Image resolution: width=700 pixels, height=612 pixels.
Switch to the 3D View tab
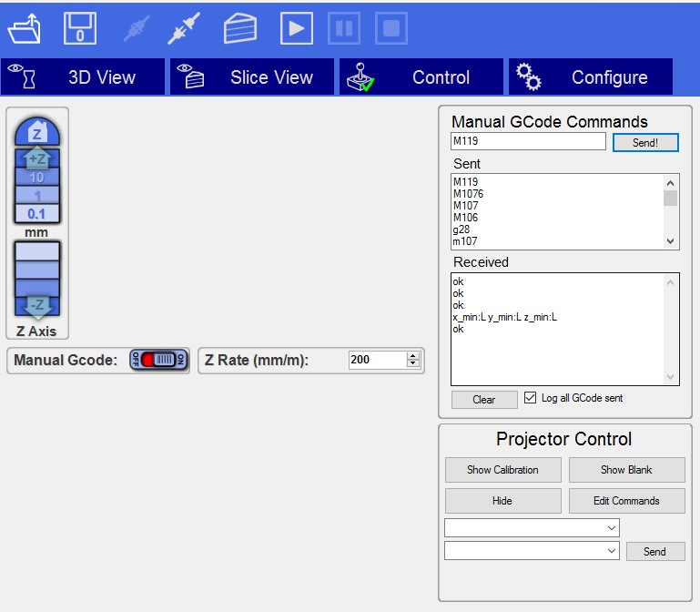tap(83, 77)
